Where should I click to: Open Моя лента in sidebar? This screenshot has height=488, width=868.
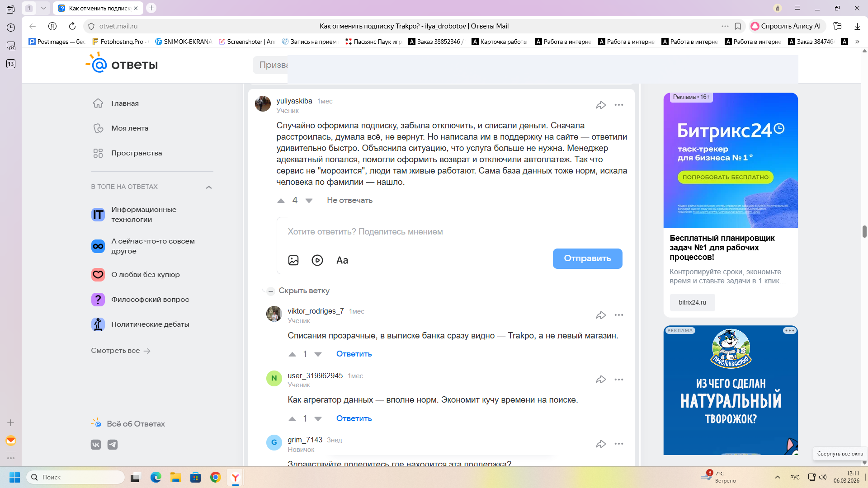point(130,128)
